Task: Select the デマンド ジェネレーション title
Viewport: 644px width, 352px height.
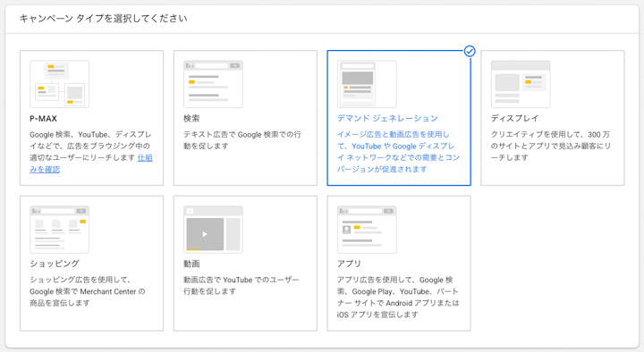Action: coord(387,119)
